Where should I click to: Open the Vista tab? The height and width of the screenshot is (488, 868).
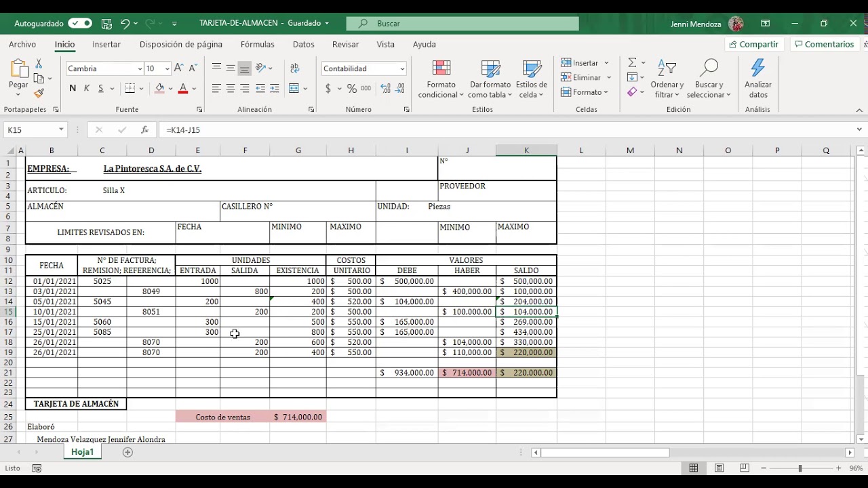(x=386, y=44)
